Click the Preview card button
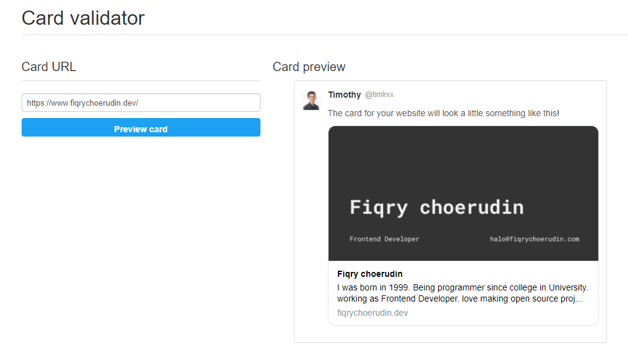This screenshot has height=364, width=628. [x=140, y=127]
